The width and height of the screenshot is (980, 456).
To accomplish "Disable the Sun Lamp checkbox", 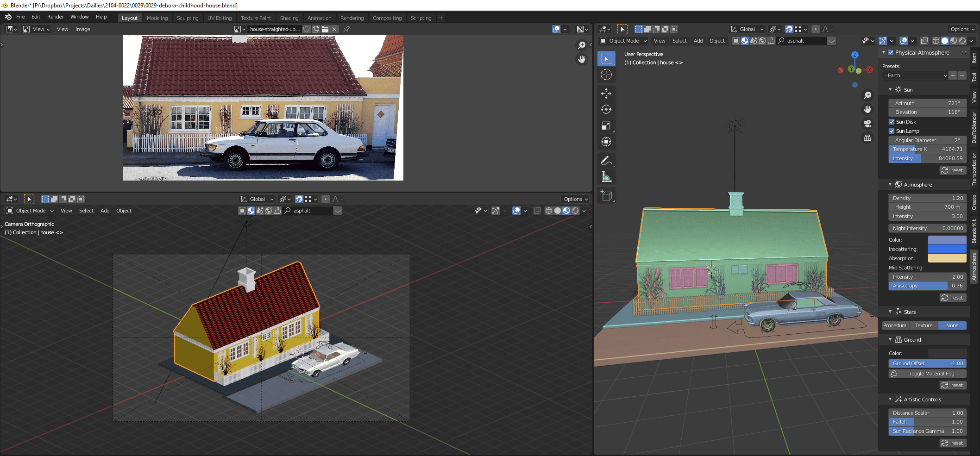I will coord(892,131).
